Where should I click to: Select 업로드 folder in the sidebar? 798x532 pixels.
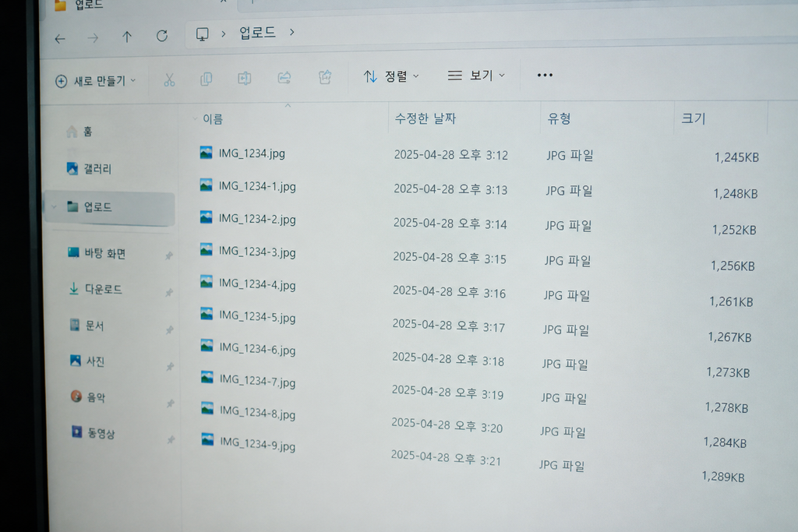(109, 207)
